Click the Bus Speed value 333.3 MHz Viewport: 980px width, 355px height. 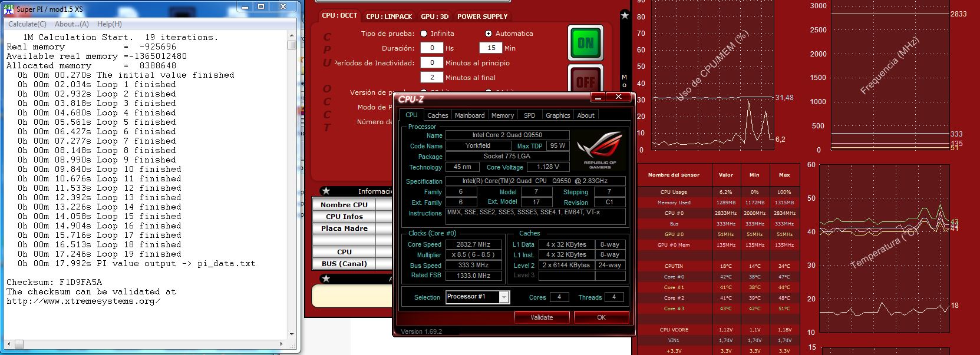[473, 266]
